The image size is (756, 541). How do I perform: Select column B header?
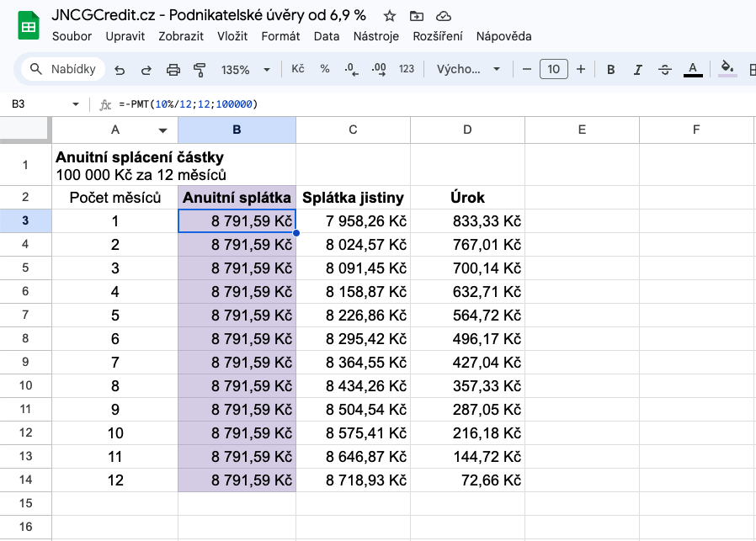237,130
